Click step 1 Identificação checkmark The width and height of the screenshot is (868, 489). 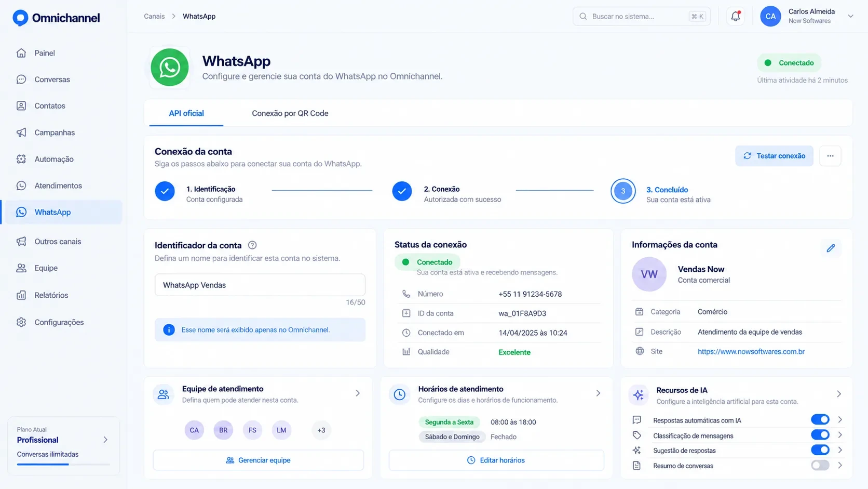pos(165,191)
